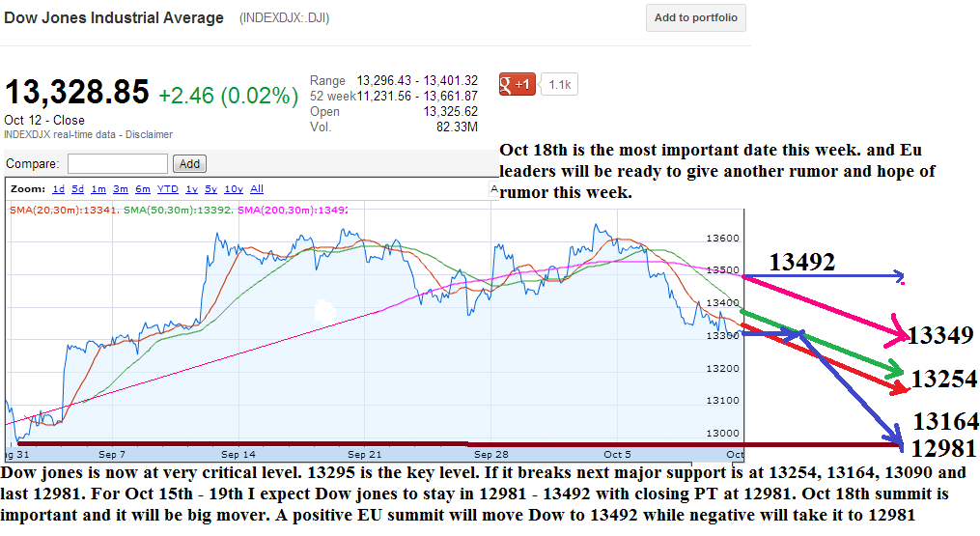980x536 pixels.
Task: Set chart zoom to 6m
Action: pyautogui.click(x=143, y=189)
